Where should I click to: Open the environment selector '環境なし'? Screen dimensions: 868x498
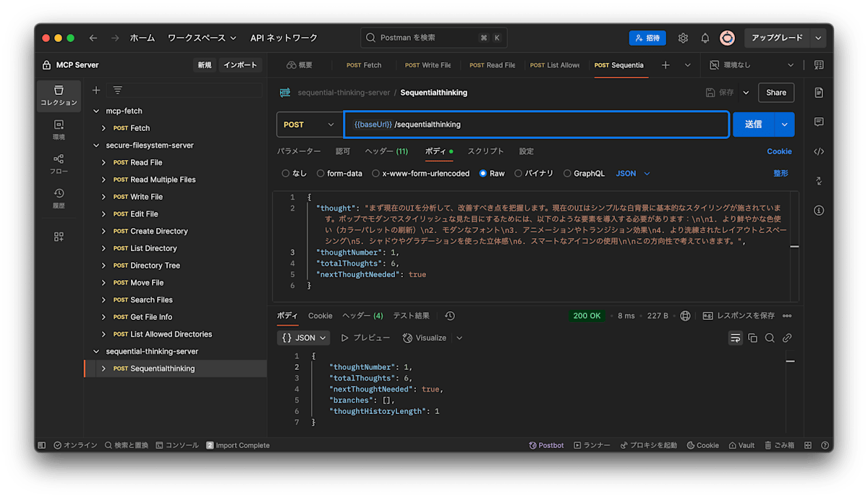click(751, 65)
